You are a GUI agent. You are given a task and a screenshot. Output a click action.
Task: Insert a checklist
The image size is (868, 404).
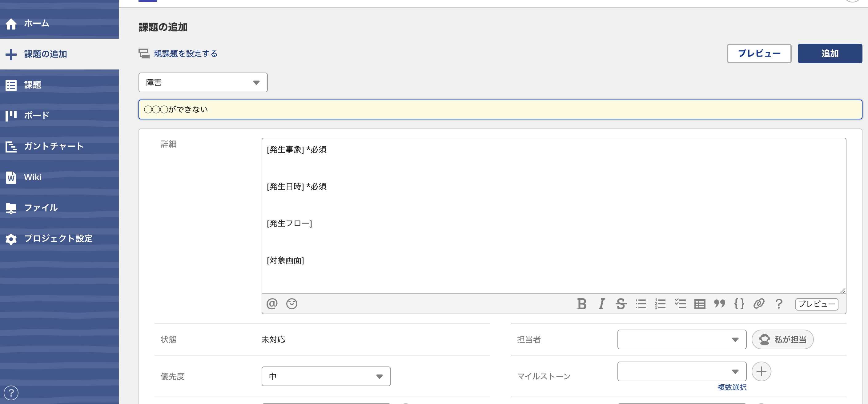[680, 304]
